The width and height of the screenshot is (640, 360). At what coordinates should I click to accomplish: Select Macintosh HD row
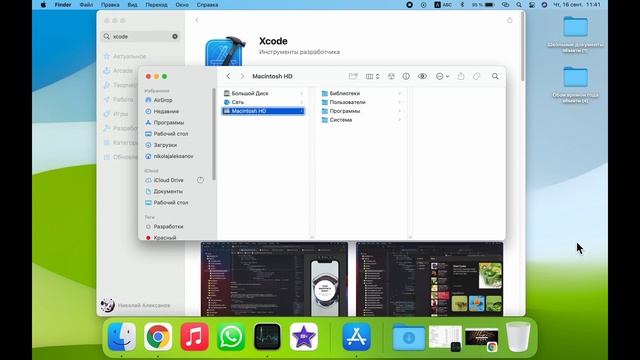[x=263, y=111]
